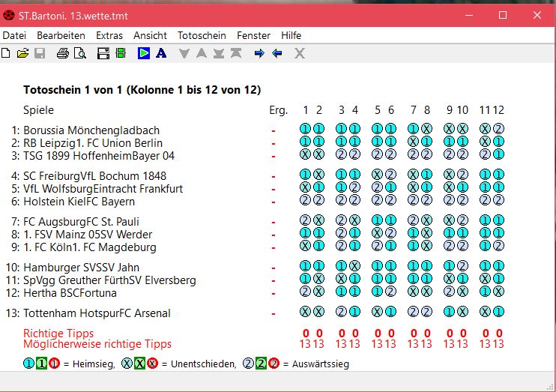This screenshot has width=556, height=392.
Task: Open the Ansicht menu
Action: coord(150,35)
